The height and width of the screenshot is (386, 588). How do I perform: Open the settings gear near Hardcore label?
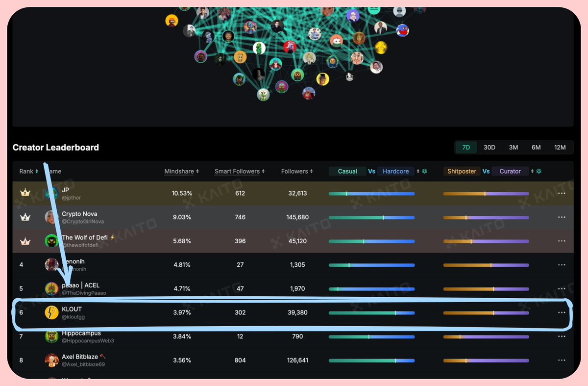tap(423, 171)
